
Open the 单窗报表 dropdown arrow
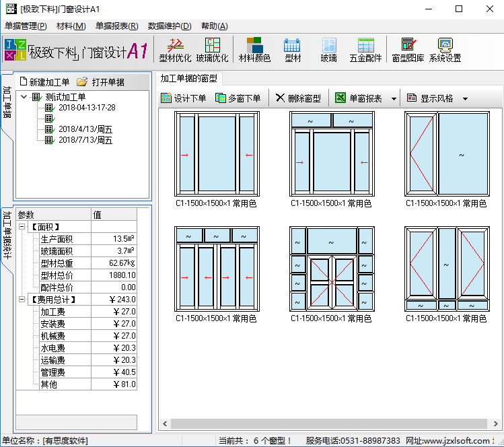click(x=394, y=98)
